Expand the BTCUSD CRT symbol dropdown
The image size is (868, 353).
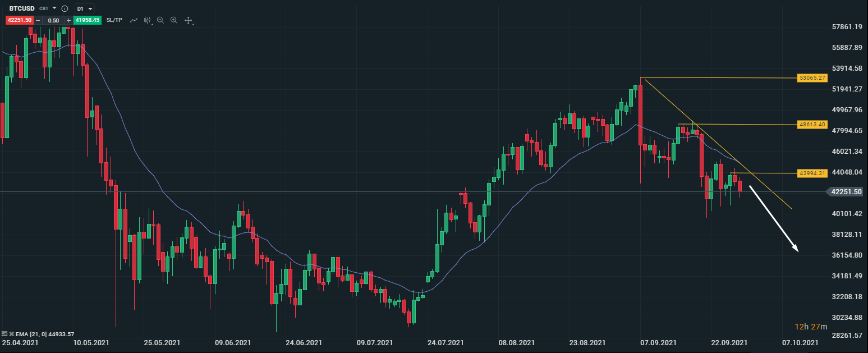click(54, 9)
